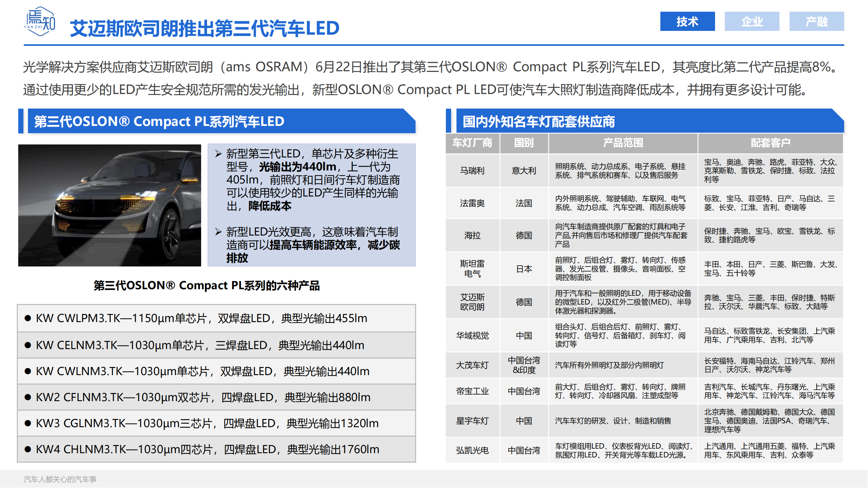Click 法雷奥 product scope starting 内外照明系统

coord(623,203)
